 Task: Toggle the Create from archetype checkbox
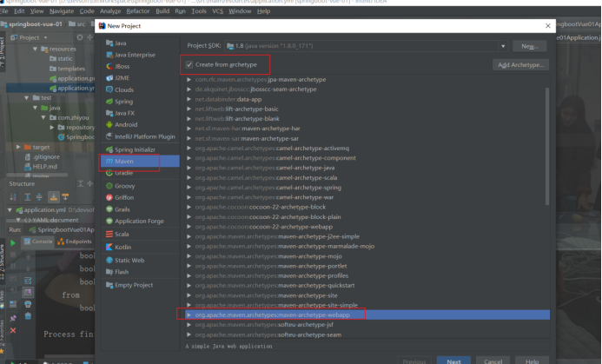click(x=189, y=64)
